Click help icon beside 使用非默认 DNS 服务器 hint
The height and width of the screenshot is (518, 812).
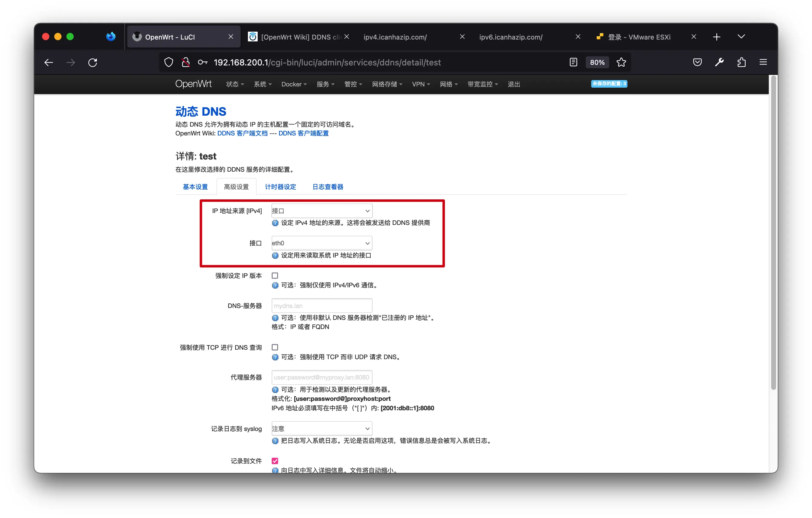pos(275,318)
